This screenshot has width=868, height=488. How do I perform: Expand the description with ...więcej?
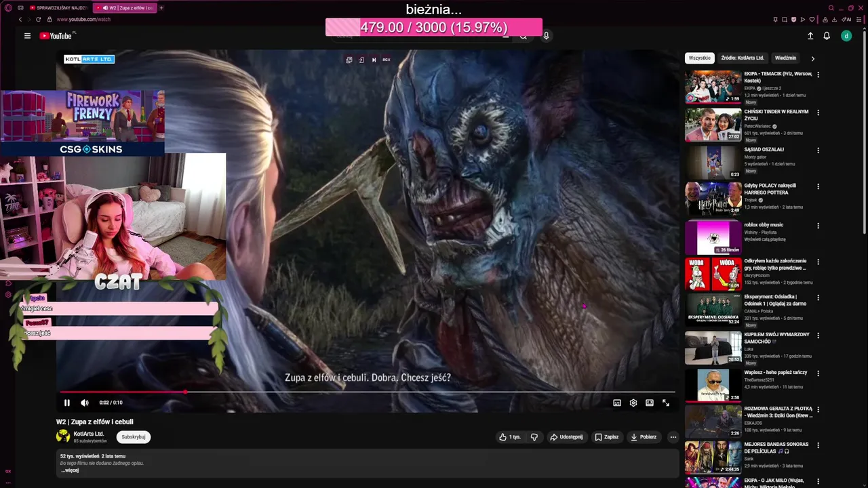click(x=71, y=470)
